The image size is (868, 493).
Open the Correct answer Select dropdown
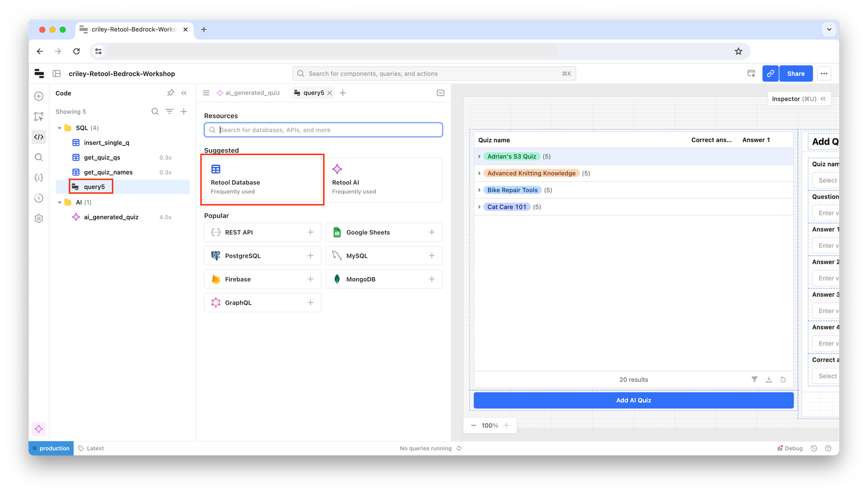coord(826,376)
